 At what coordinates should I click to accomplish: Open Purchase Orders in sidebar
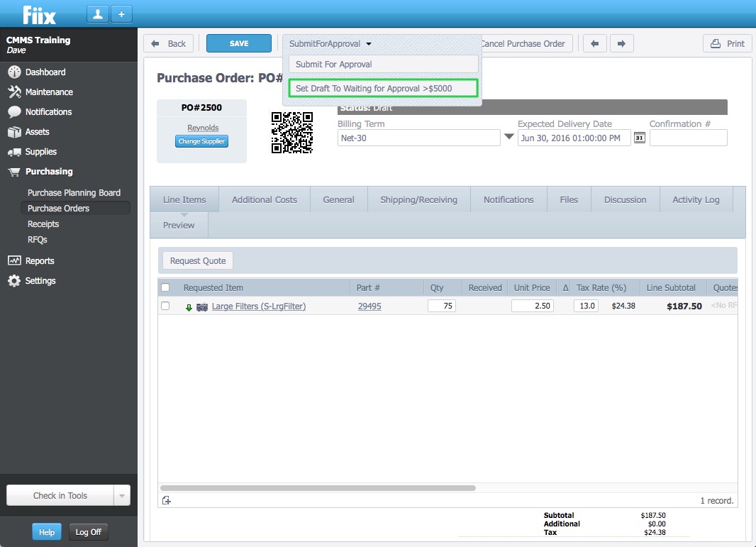[75, 209]
